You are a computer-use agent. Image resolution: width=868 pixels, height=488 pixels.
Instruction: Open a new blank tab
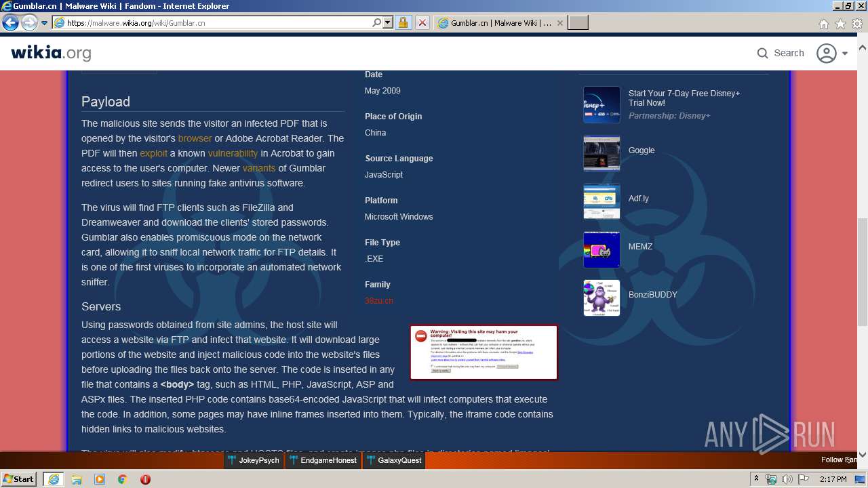(578, 23)
